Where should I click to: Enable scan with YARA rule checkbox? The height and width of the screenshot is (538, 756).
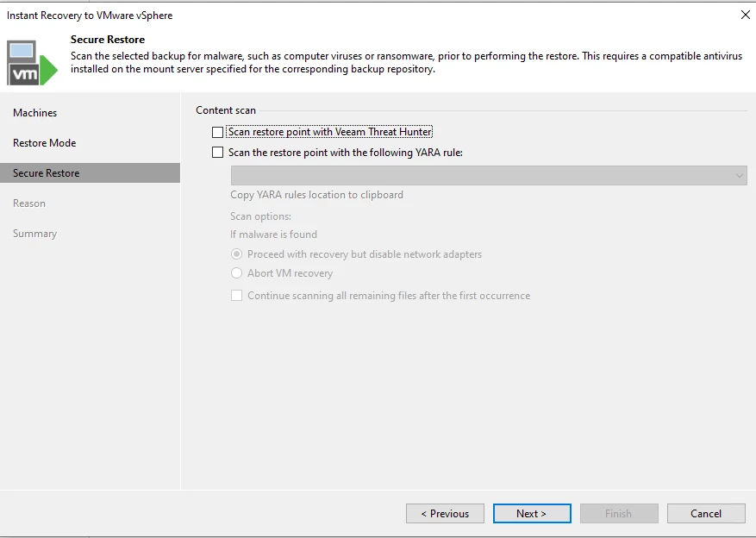(217, 153)
